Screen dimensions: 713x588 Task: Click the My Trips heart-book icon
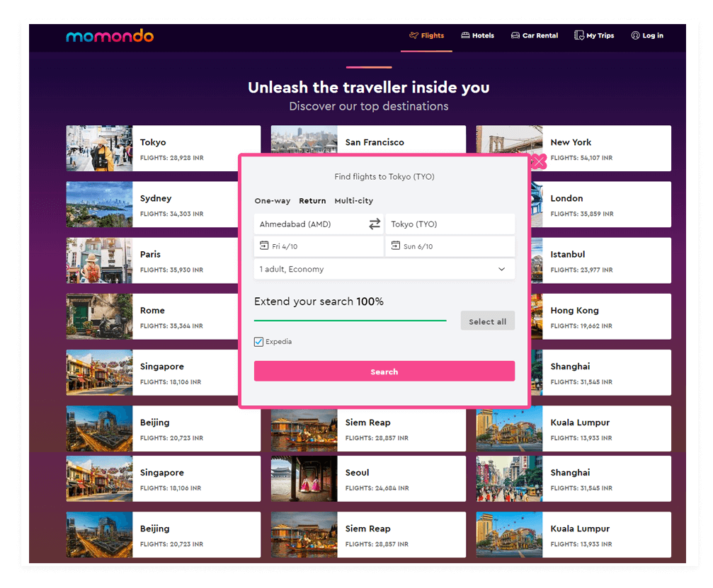click(579, 35)
